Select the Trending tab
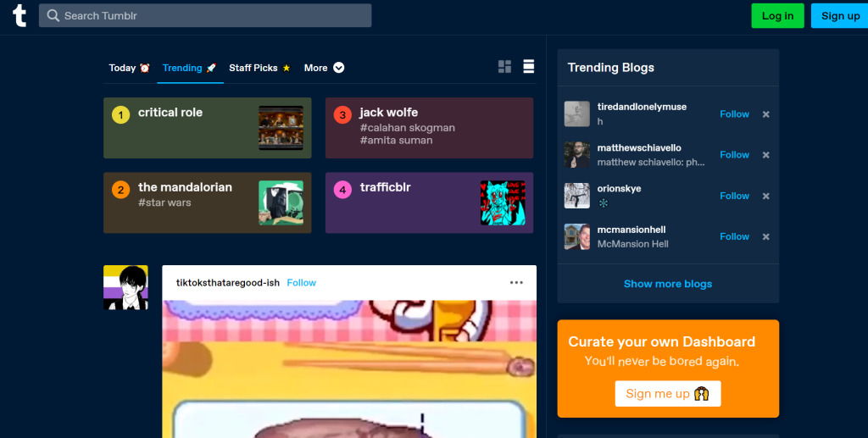This screenshot has height=438, width=868. [x=189, y=68]
